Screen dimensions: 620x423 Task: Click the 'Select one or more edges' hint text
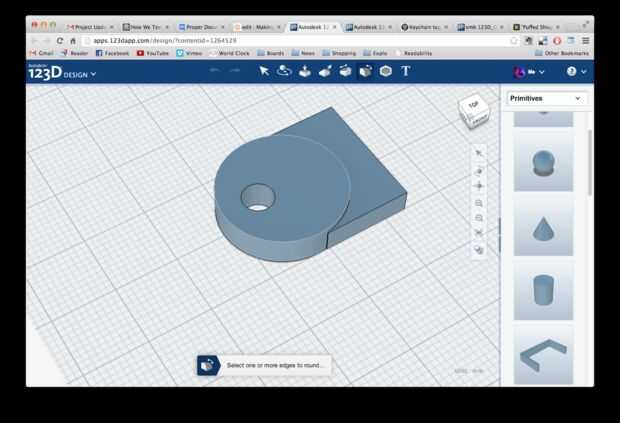tap(274, 365)
